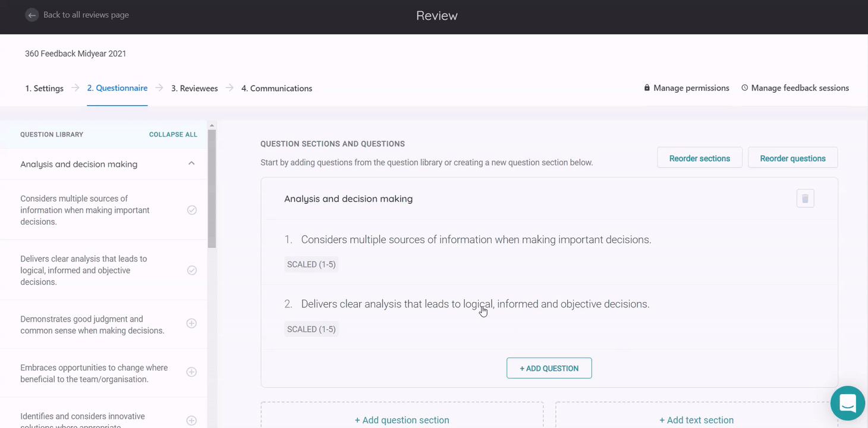Add 'Embraces opportunities to change' question plus icon
This screenshot has width=868, height=428.
tap(191, 372)
